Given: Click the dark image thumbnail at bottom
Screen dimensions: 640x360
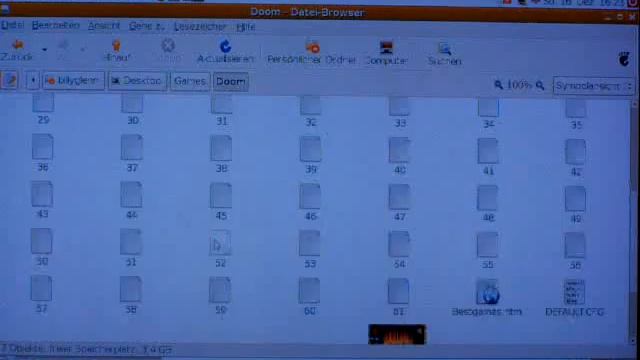Looking at the screenshot, I should click(397, 334).
